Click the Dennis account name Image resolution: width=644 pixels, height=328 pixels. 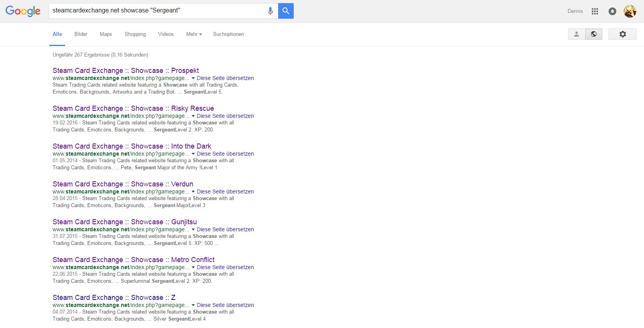pos(575,11)
